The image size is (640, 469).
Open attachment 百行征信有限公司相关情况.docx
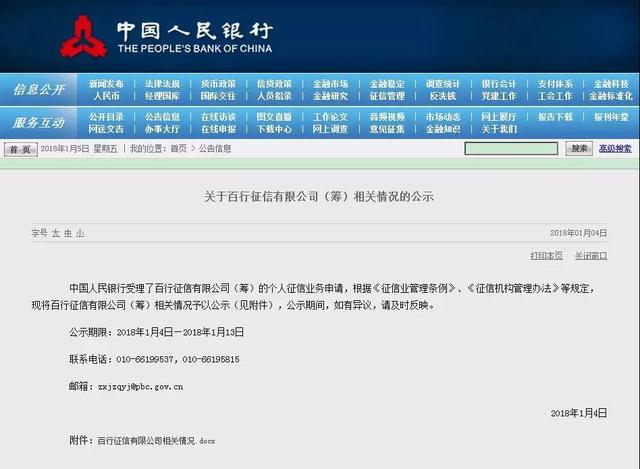(x=156, y=441)
